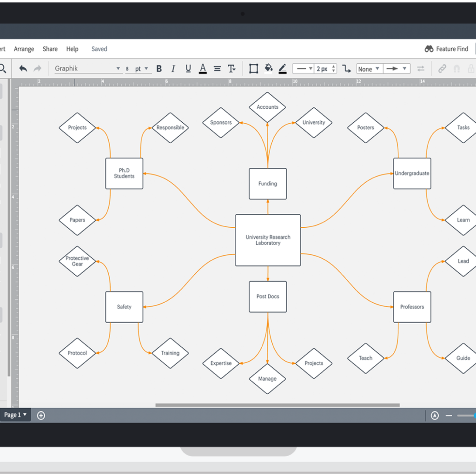Select the Protective Gear diamond
This screenshot has width=476, height=476.
(77, 261)
